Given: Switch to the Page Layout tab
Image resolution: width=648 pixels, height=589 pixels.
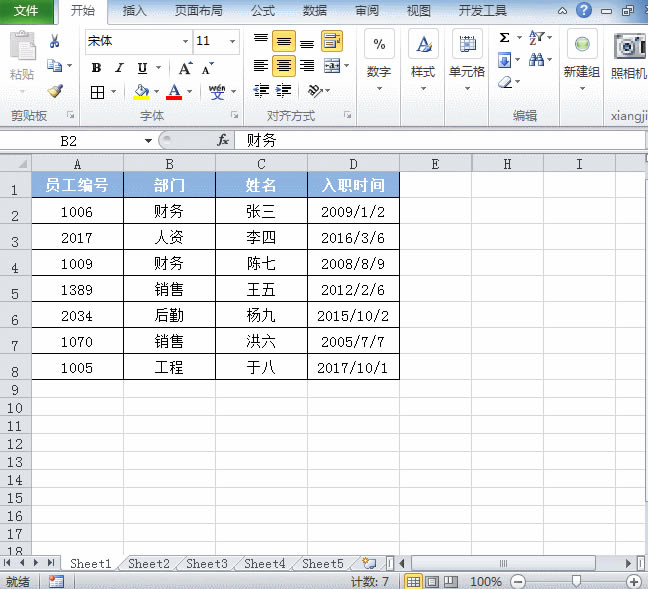Looking at the screenshot, I should tap(198, 11).
